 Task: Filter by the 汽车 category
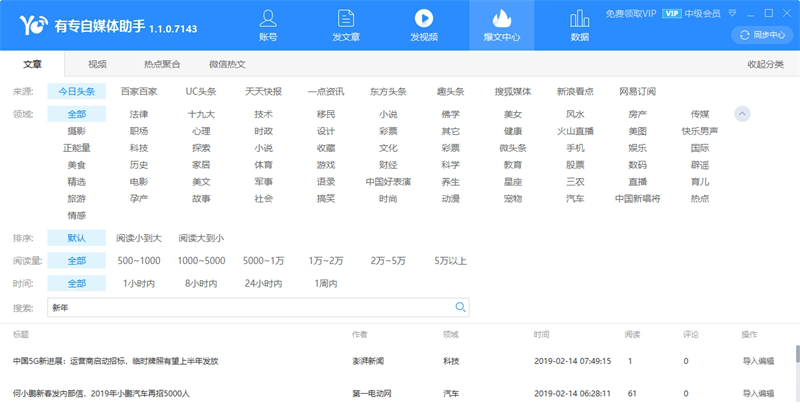pos(575,199)
